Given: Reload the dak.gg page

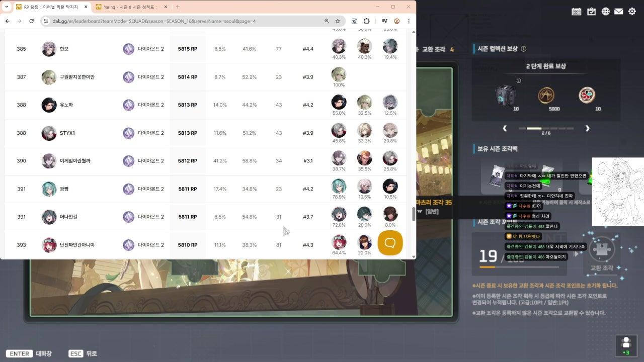Looking at the screenshot, I should click(x=31, y=21).
